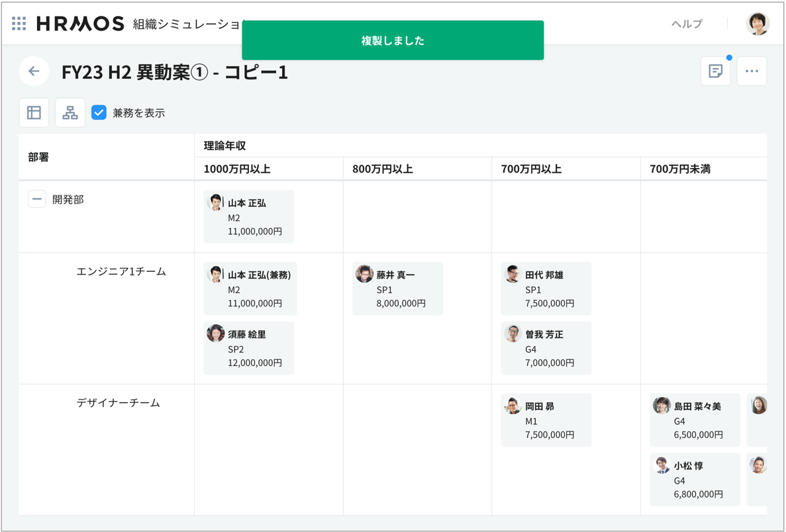Open the app launcher grid icon

coord(19,24)
